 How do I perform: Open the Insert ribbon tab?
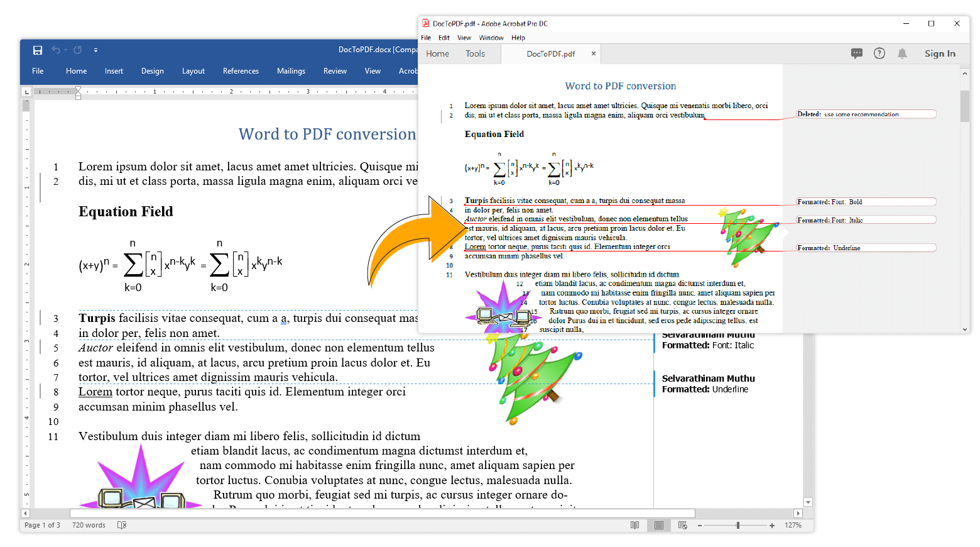pyautogui.click(x=114, y=71)
